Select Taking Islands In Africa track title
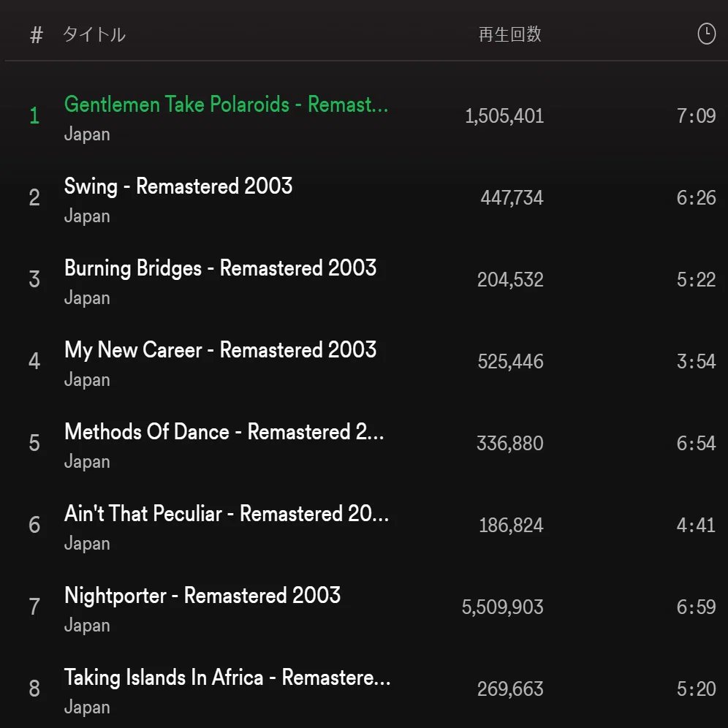This screenshot has width=728, height=728. coord(227,678)
